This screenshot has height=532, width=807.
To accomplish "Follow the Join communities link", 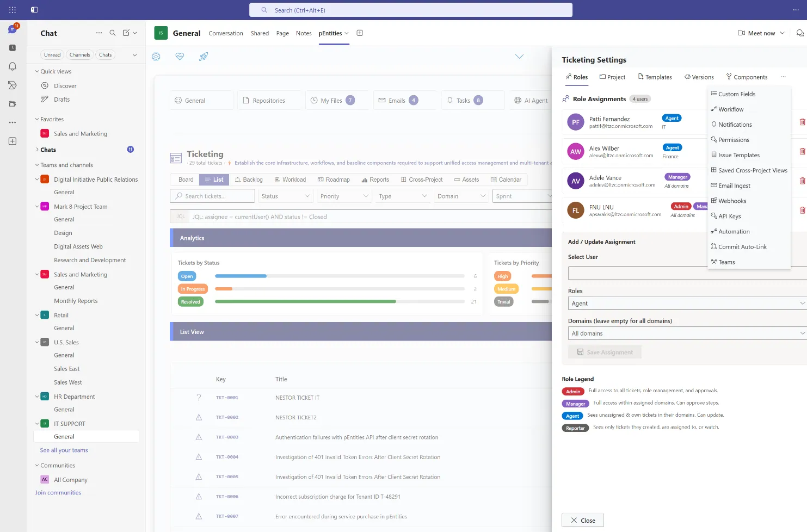I will (x=58, y=493).
